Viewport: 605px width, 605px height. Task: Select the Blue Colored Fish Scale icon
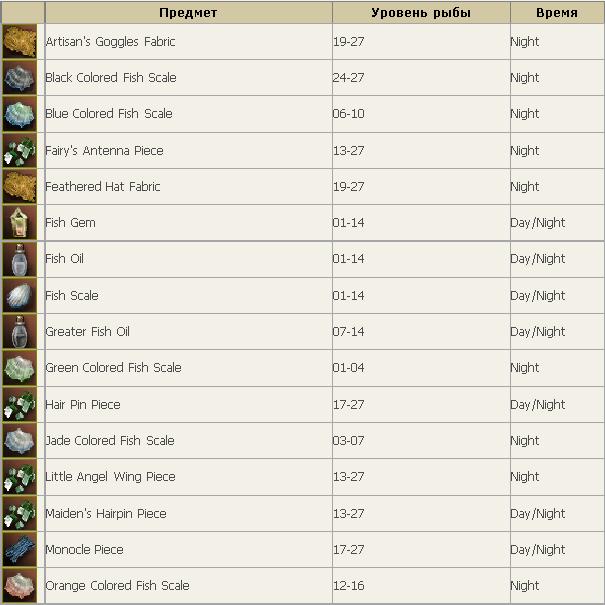click(19, 114)
